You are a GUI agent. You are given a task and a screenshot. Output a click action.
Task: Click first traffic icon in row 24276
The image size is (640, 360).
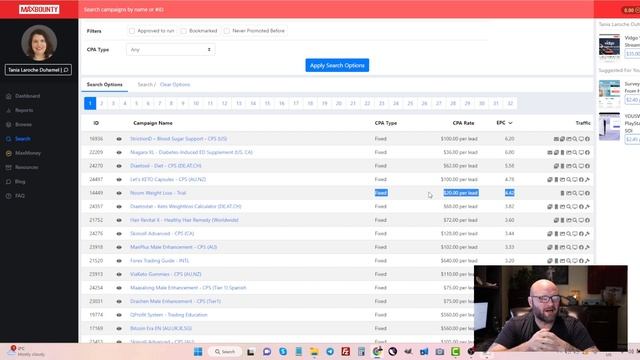pyautogui.click(x=550, y=234)
